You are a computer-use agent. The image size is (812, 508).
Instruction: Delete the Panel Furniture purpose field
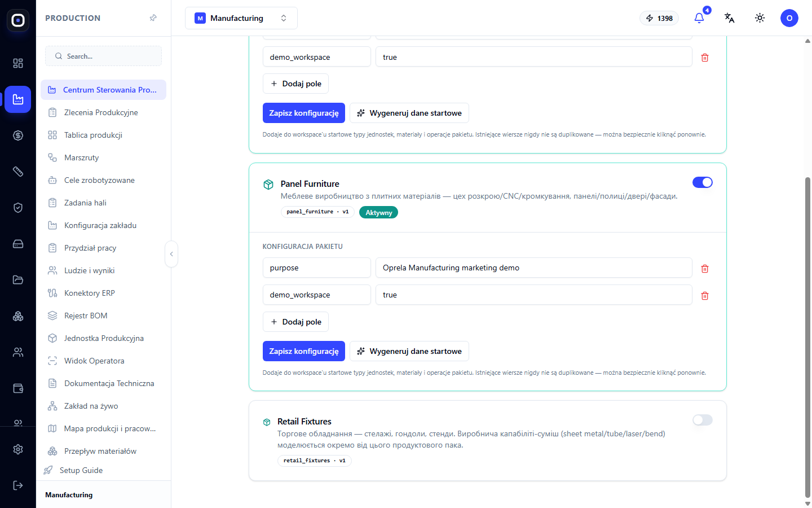(705, 269)
